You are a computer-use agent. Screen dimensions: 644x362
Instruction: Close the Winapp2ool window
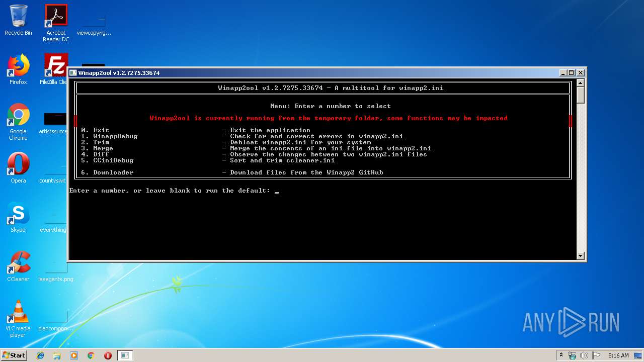point(581,73)
